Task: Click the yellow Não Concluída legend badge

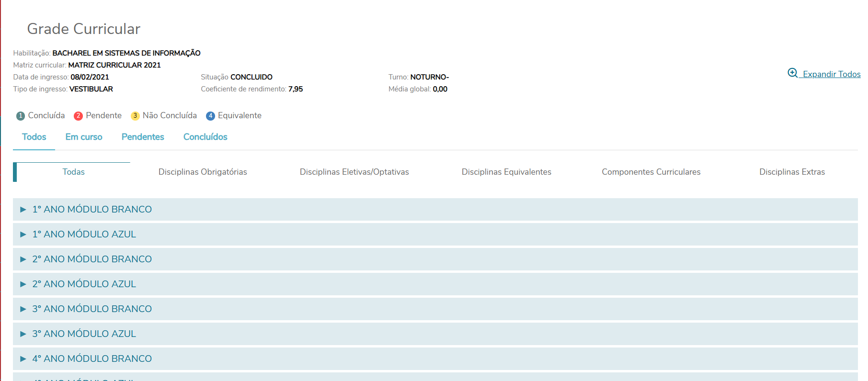Action: tap(135, 116)
